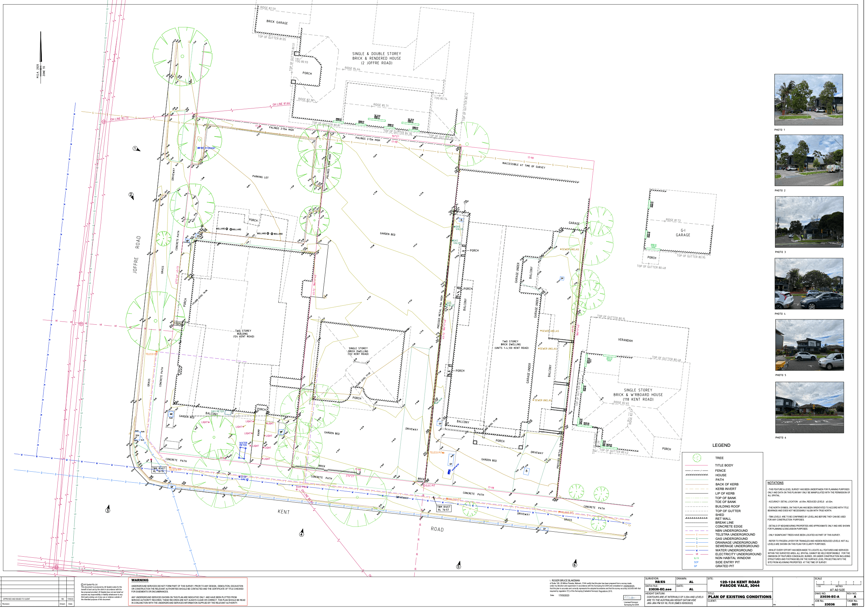
Task: Click 'SIDE ENTRY PIT' legend entry
Action: pyautogui.click(x=727, y=562)
